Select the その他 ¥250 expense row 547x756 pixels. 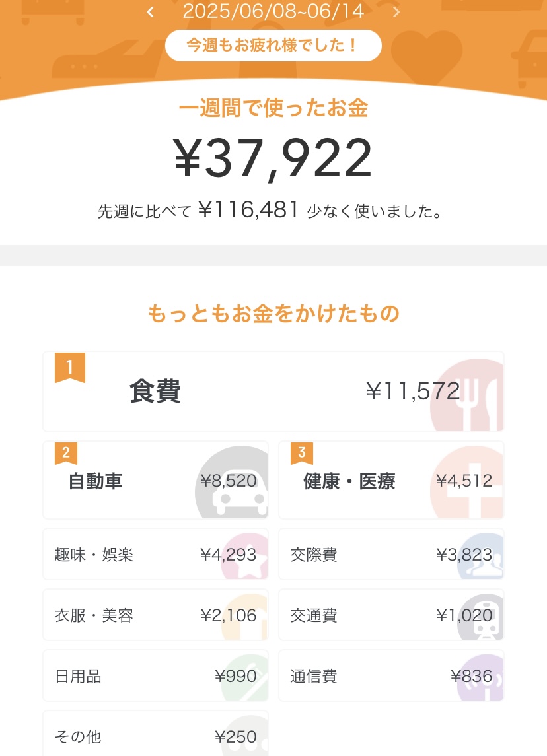(155, 736)
